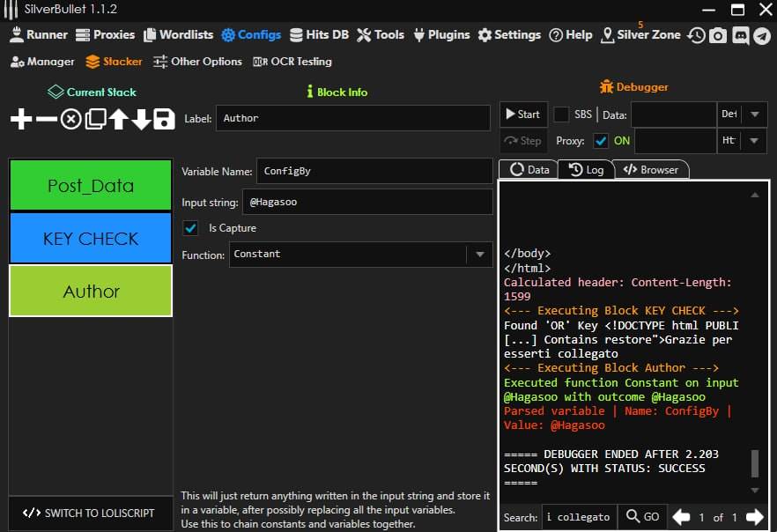Viewport: 777px width, 532px height.
Task: Open the Function dropdown showing Constant
Action: click(x=480, y=255)
